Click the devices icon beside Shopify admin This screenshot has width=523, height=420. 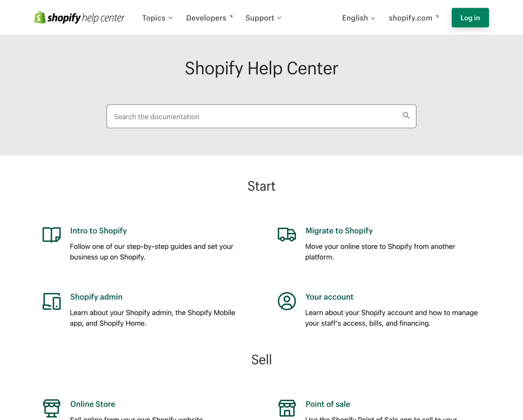51,301
